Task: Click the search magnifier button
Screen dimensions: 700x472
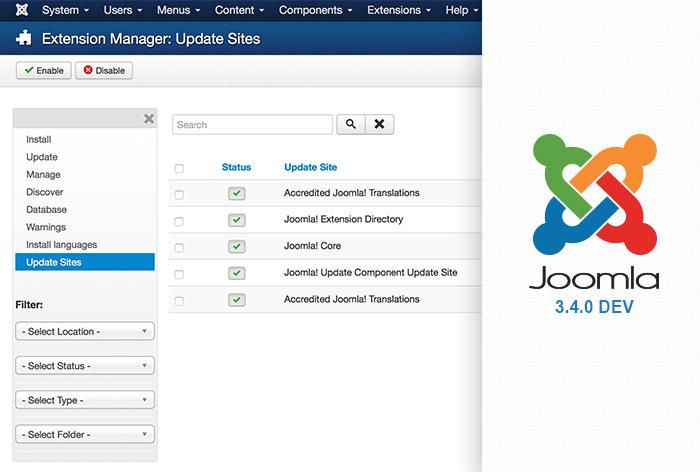Action: tap(351, 124)
